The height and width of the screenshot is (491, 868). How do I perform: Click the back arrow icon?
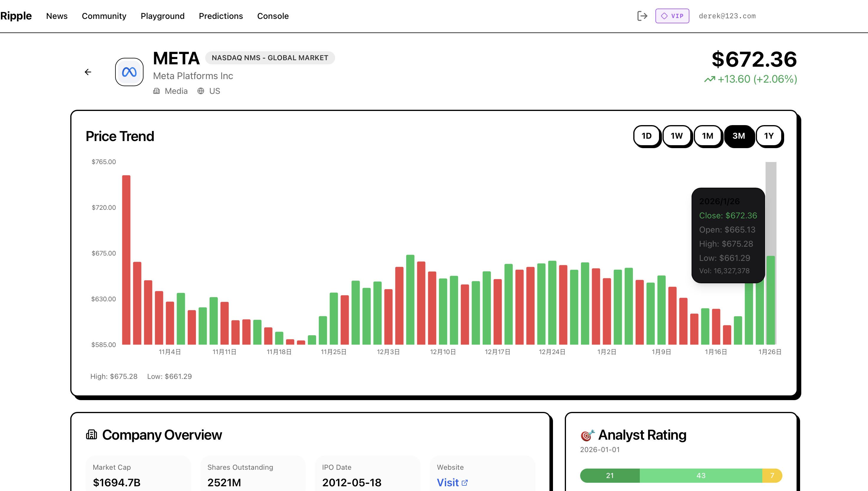pos(88,72)
